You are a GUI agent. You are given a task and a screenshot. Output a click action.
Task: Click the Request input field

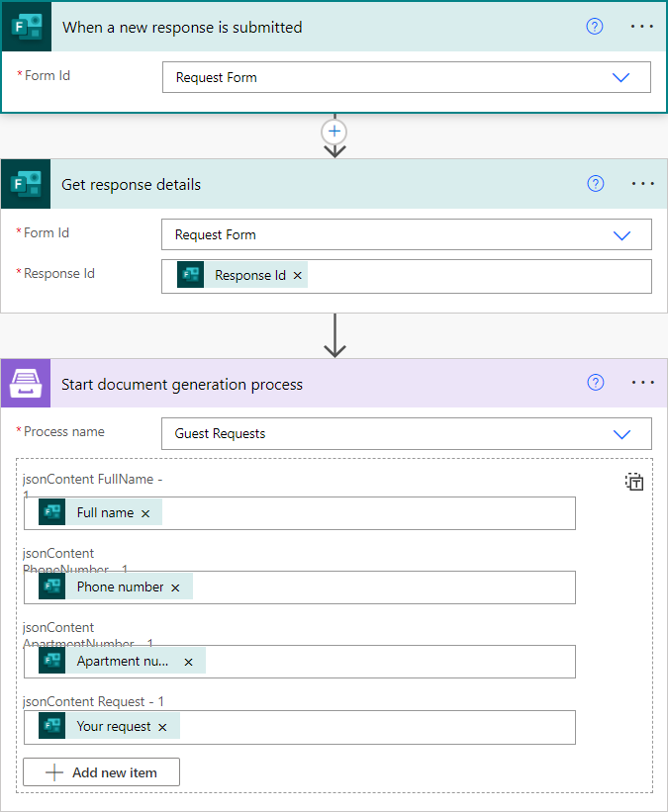[x=300, y=727]
